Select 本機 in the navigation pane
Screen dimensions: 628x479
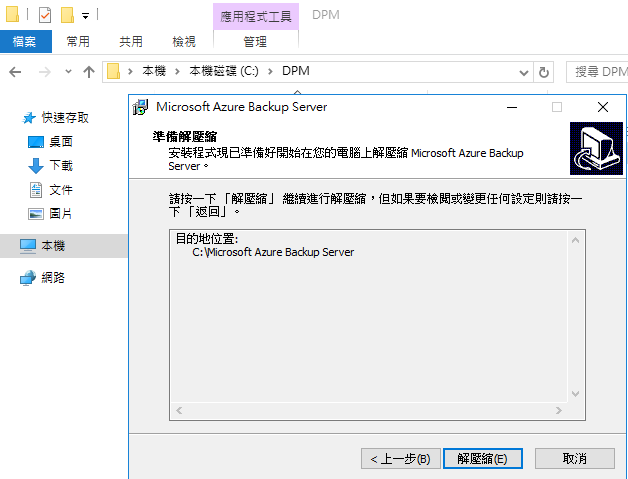tap(64, 246)
